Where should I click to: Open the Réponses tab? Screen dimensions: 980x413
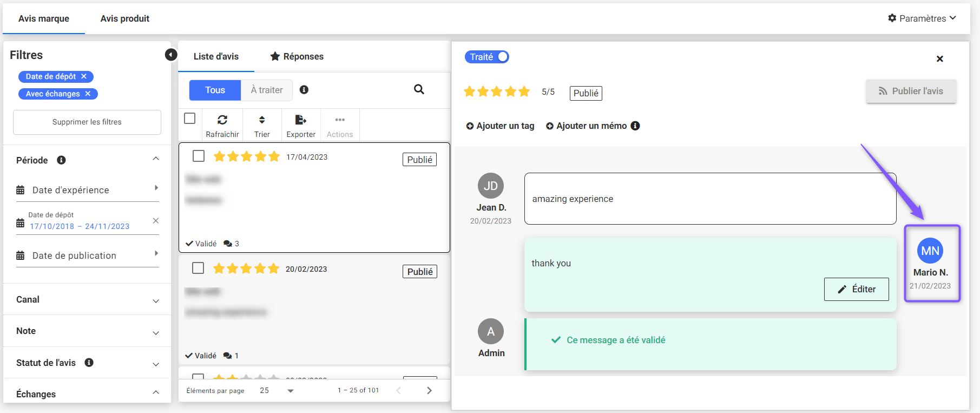point(297,56)
